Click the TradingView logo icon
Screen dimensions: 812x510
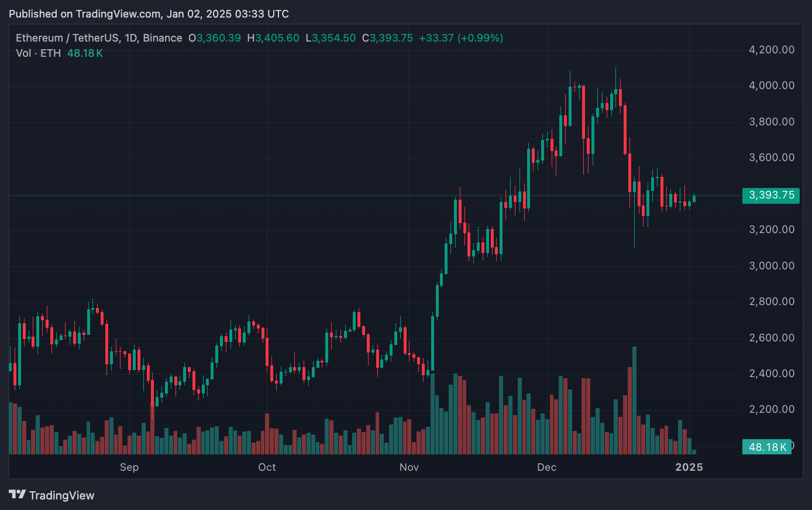point(17,495)
